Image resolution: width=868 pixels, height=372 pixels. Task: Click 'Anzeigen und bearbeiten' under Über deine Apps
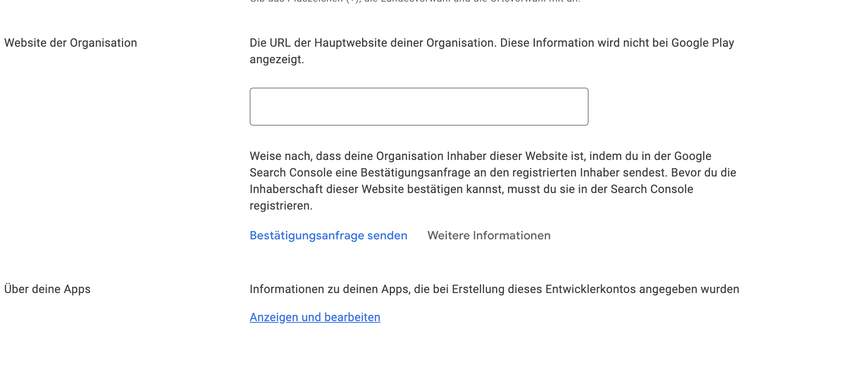coord(315,317)
